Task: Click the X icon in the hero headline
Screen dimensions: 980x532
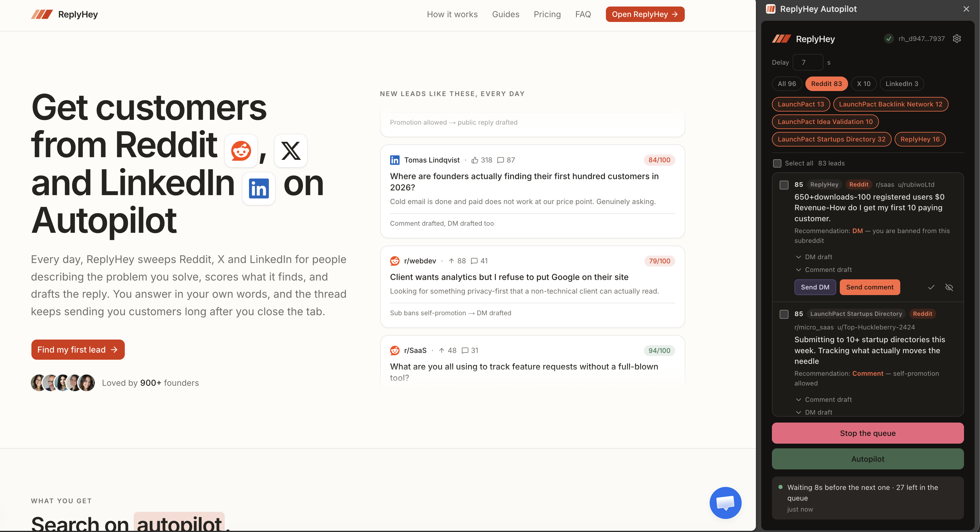Action: [291, 151]
